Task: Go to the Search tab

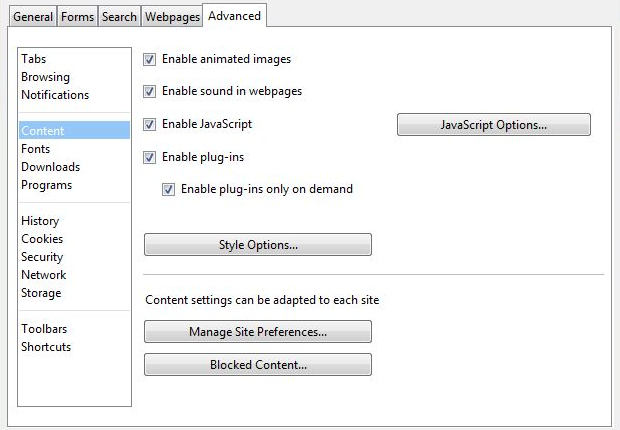Action: [x=119, y=17]
